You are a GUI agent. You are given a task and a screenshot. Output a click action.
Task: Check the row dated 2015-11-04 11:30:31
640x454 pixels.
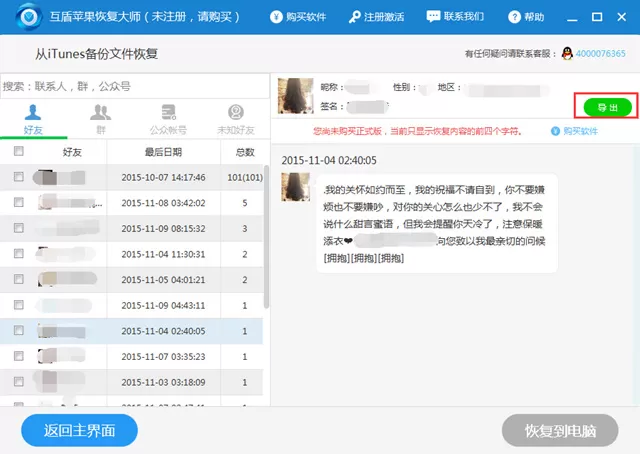click(18, 254)
